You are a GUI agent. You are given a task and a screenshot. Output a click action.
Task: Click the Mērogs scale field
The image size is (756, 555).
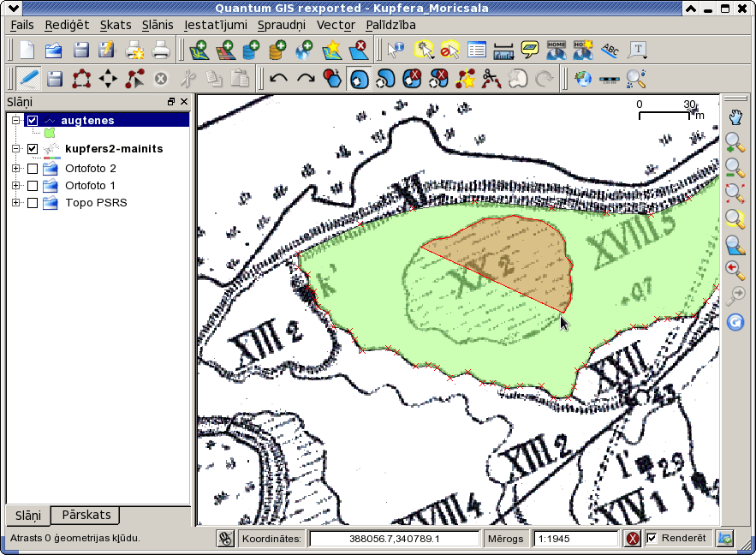coord(575,539)
